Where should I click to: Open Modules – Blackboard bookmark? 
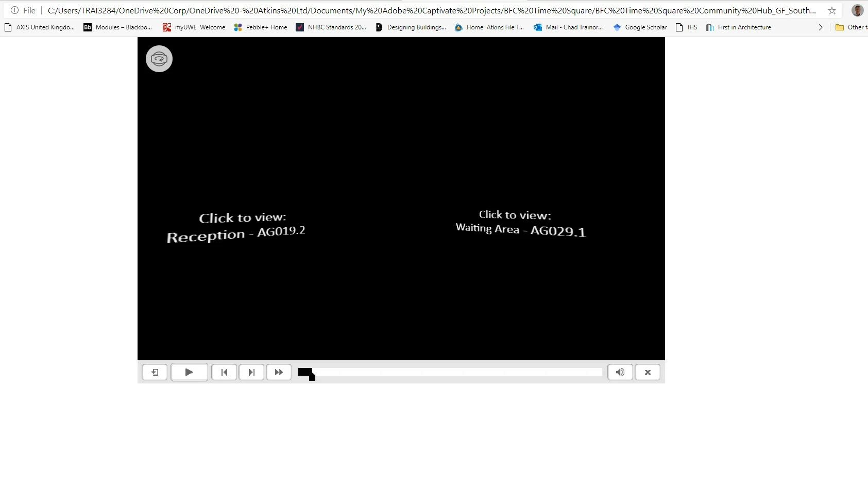click(118, 27)
